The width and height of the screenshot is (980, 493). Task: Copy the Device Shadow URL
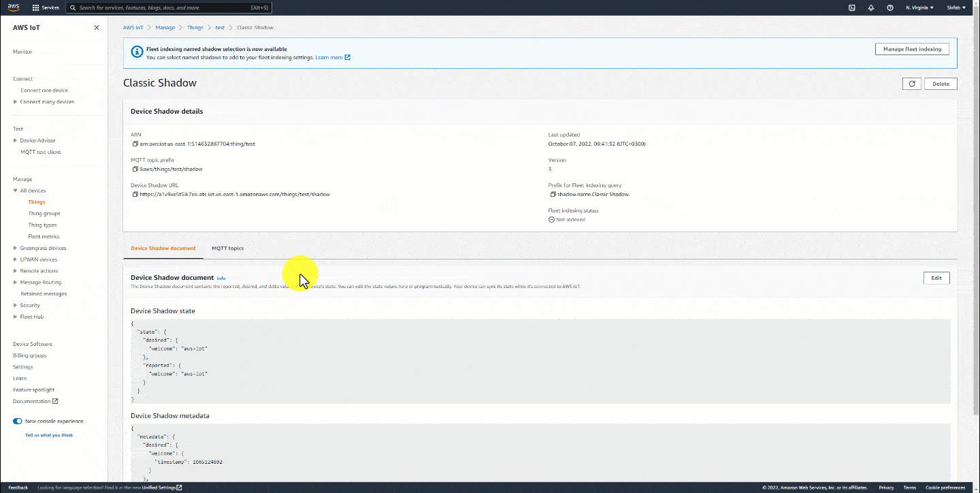pos(134,194)
